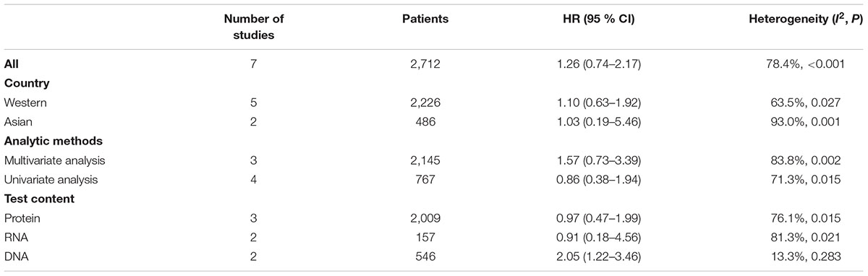Click the 2,712 patients value

pos(425,64)
